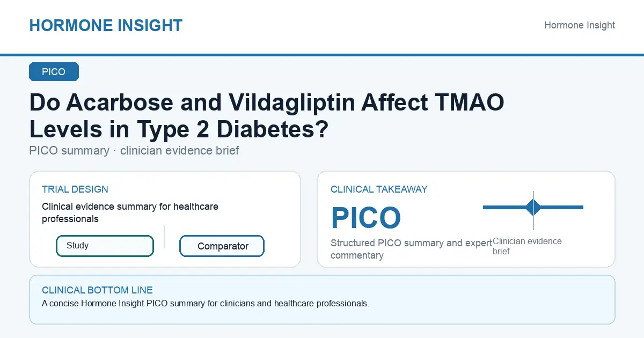Click the large PICO text

(x=366, y=218)
